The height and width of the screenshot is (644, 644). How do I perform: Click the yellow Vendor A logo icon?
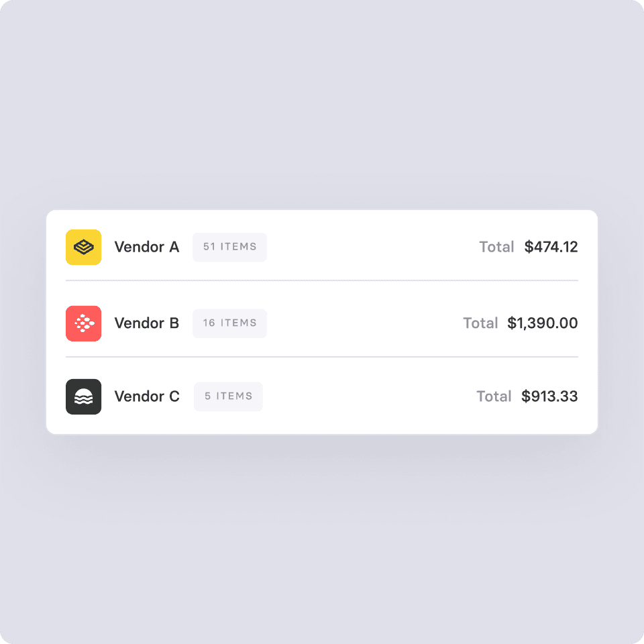click(83, 247)
